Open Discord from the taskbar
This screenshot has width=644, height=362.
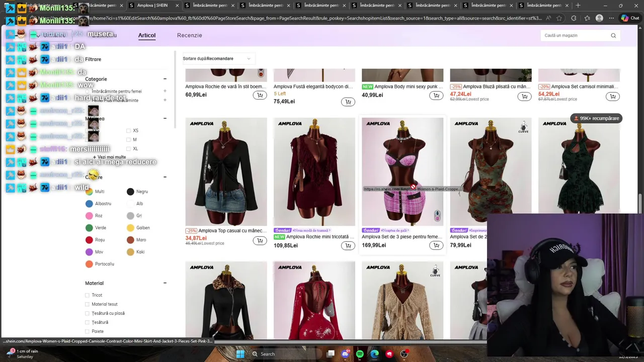(x=345, y=354)
